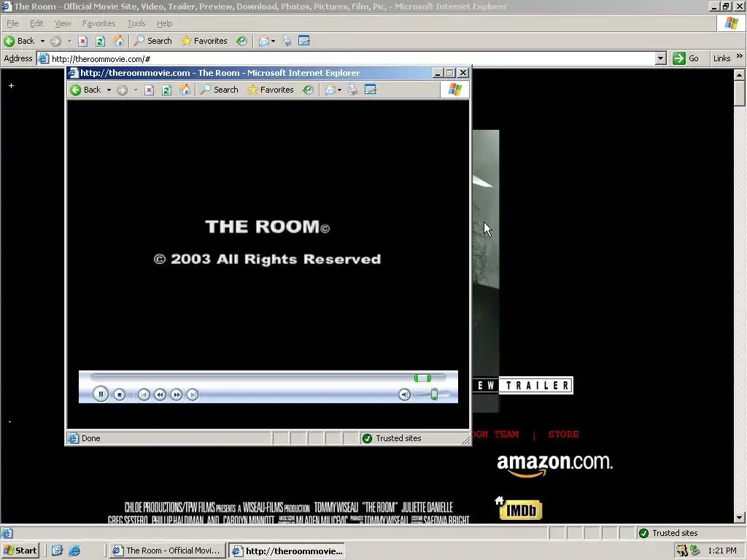
Task: Click Mail icon in popup window
Action: 330,90
